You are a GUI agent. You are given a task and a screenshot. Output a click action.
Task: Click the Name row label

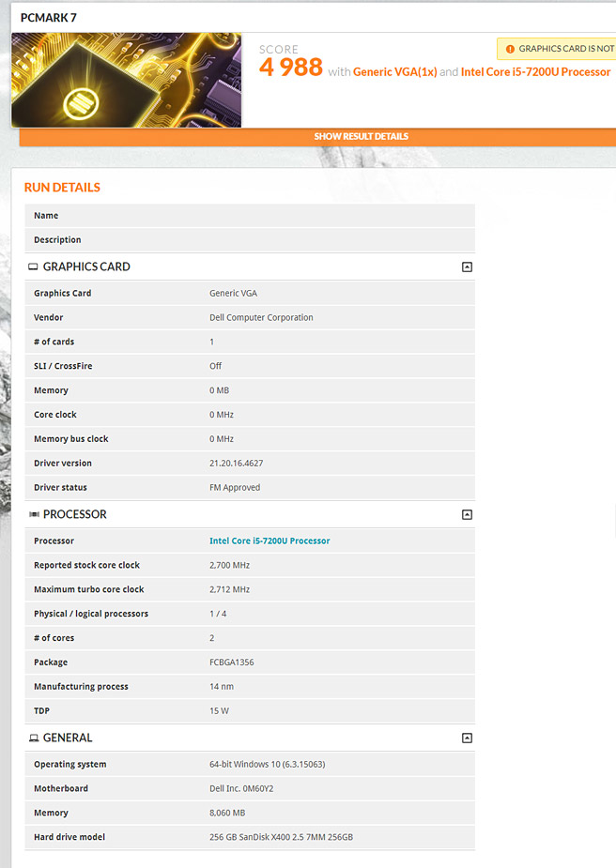(x=46, y=216)
